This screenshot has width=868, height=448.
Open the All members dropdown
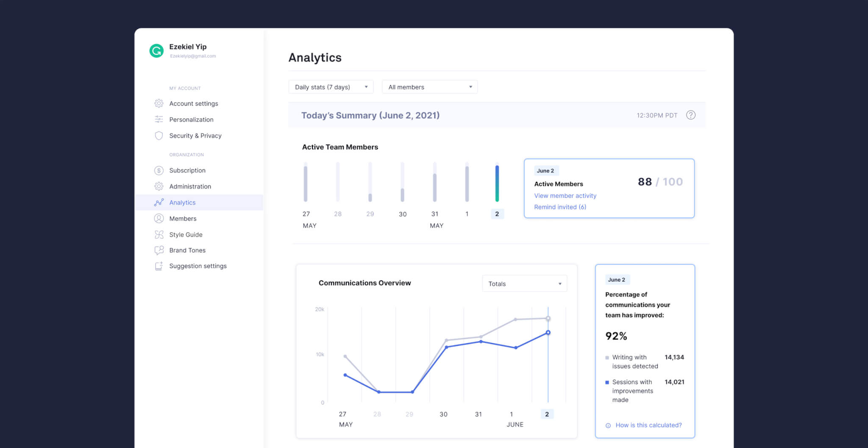429,87
